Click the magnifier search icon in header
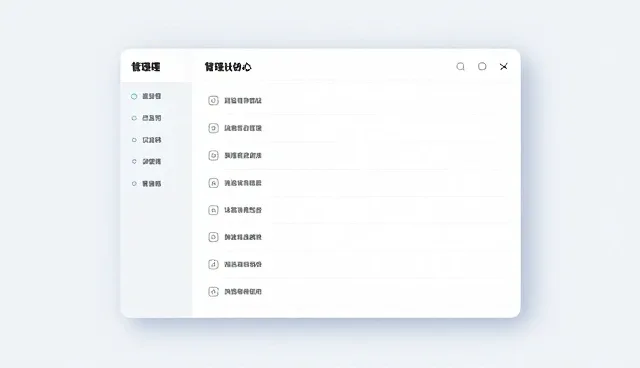Screen dimensions: 640x368 point(460,67)
